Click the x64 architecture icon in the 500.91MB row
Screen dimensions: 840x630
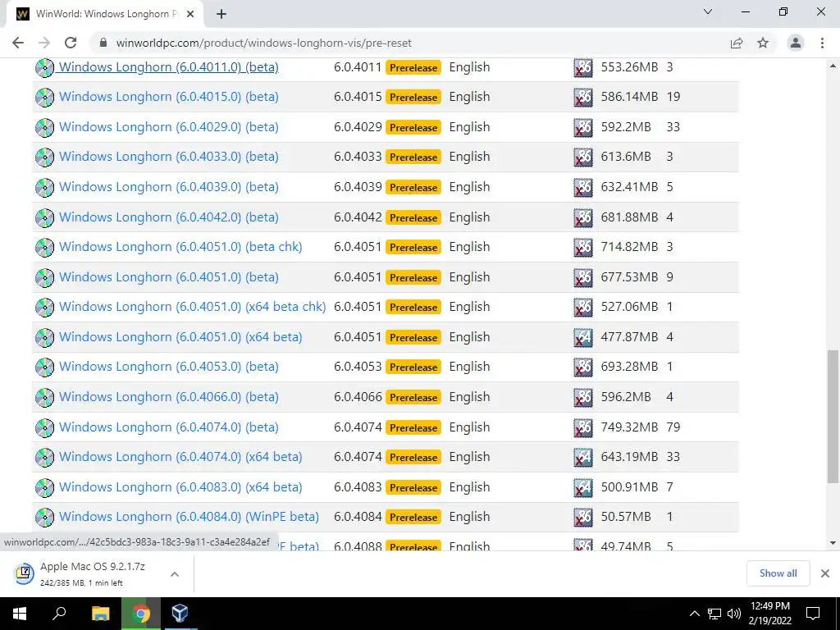point(583,487)
